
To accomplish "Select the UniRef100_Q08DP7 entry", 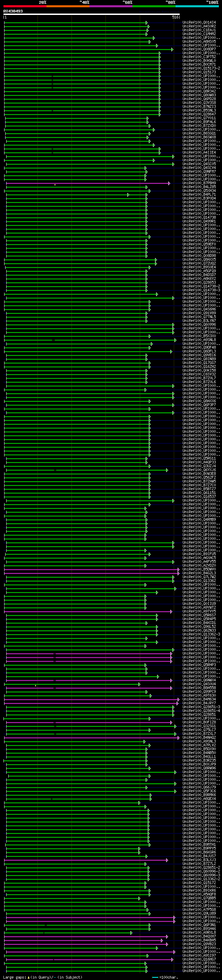I will tap(199, 49).
